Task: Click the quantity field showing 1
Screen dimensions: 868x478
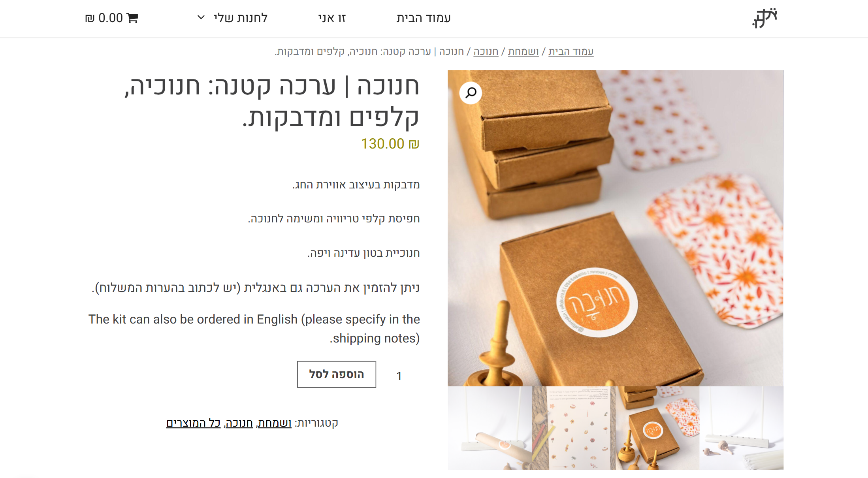Action: 399,376
